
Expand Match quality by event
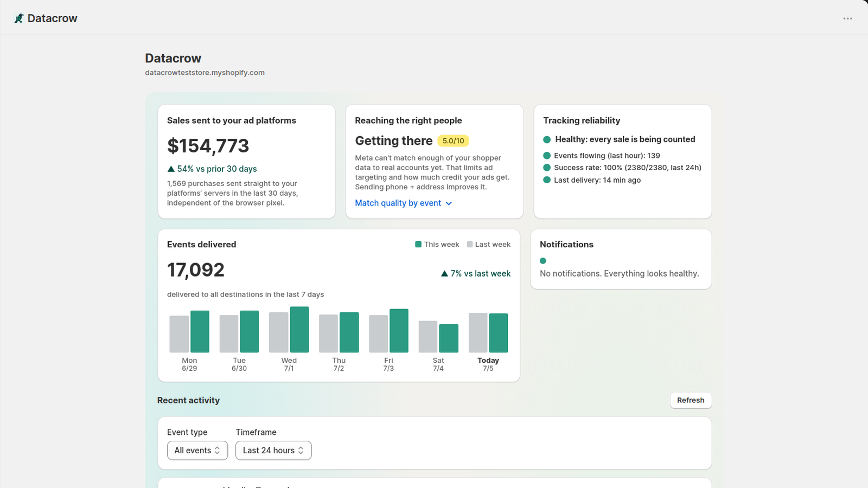point(403,203)
